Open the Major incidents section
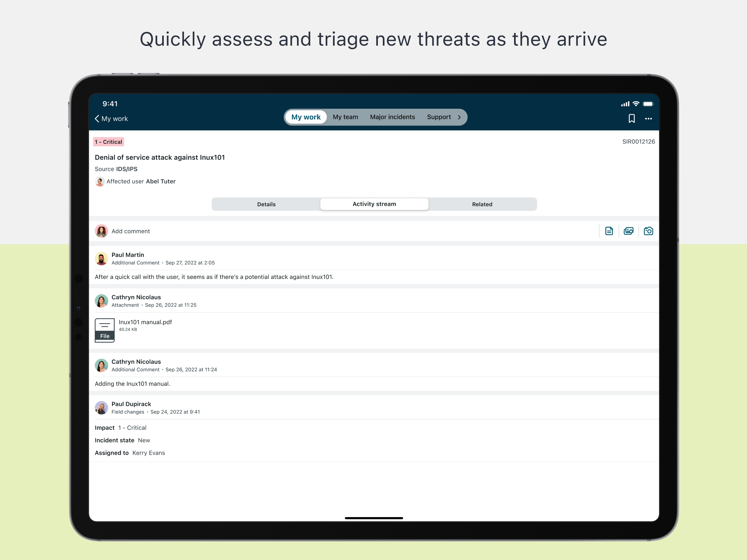This screenshot has width=747, height=560. click(x=392, y=117)
